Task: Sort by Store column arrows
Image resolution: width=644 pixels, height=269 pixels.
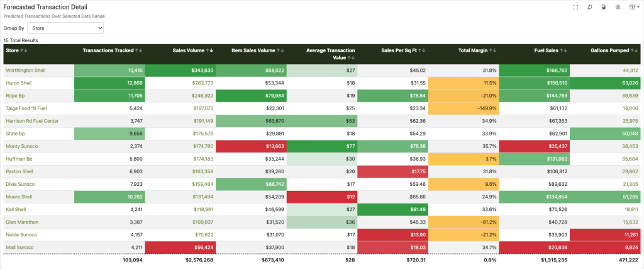Action: [x=24, y=50]
